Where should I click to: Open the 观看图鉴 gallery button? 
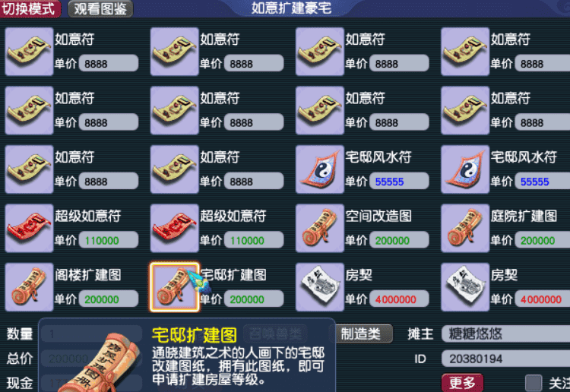coord(100,8)
